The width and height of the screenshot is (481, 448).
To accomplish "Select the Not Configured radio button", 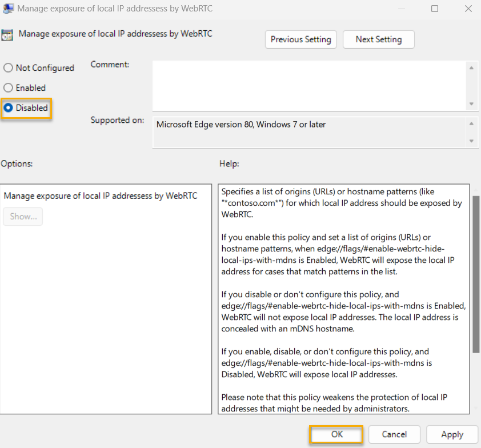I will [7, 67].
